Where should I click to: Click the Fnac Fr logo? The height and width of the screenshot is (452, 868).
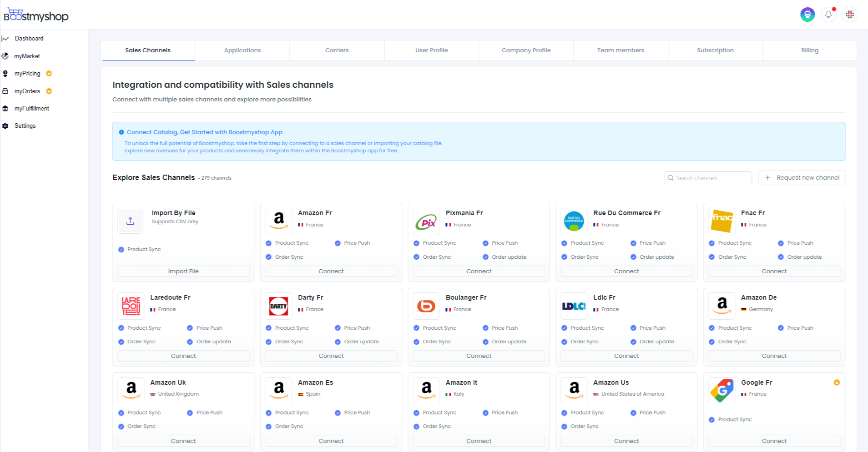click(722, 221)
